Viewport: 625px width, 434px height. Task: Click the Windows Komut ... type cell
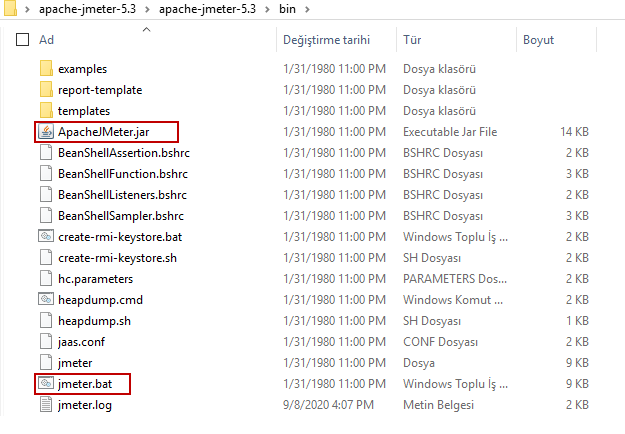pyautogui.click(x=453, y=300)
